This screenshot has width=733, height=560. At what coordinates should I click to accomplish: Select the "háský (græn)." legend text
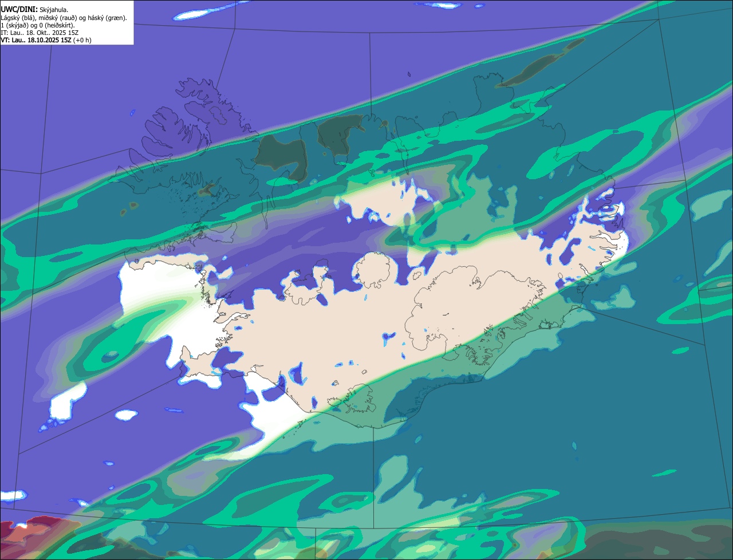(x=107, y=18)
